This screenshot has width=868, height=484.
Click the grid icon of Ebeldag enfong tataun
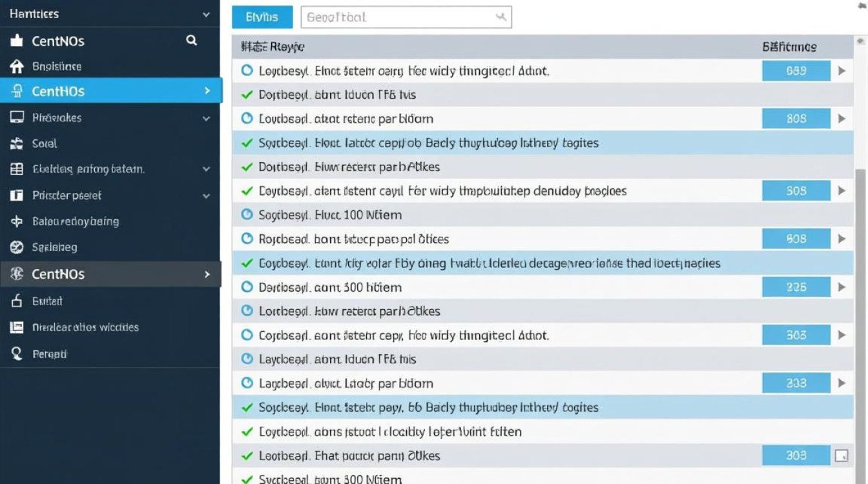pos(17,169)
